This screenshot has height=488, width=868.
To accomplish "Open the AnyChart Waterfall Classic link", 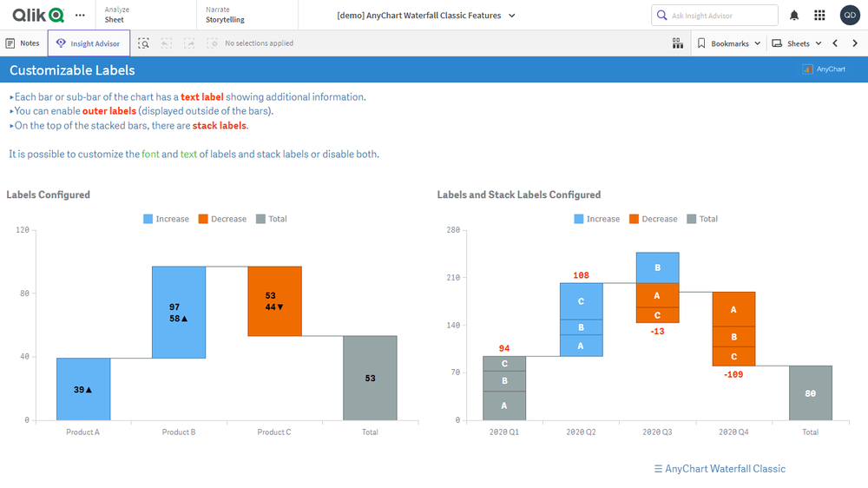I will tap(720, 469).
